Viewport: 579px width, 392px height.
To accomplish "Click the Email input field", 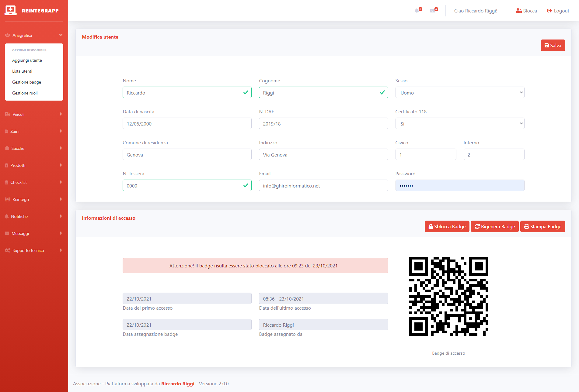I will (323, 185).
